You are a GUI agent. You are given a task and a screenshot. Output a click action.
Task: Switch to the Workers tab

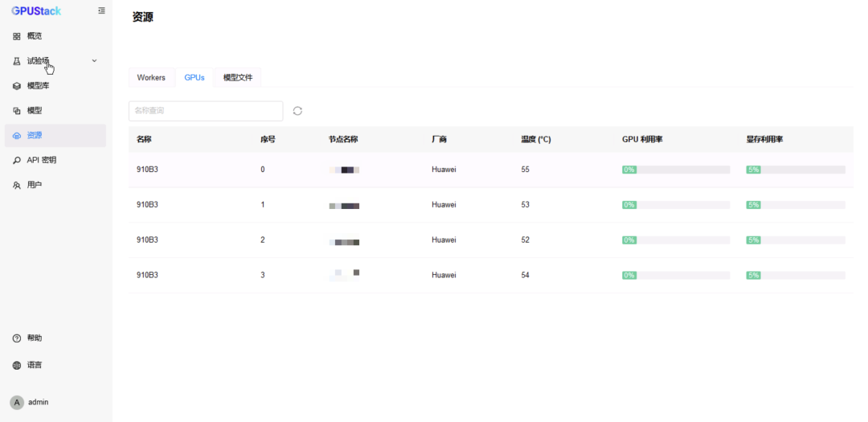[151, 77]
